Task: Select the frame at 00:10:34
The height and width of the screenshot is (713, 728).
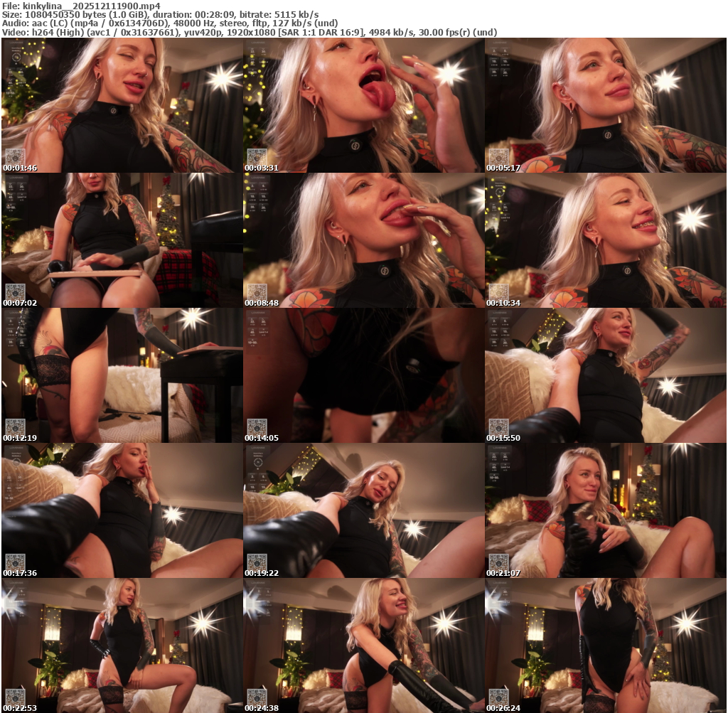Action: pos(606,240)
